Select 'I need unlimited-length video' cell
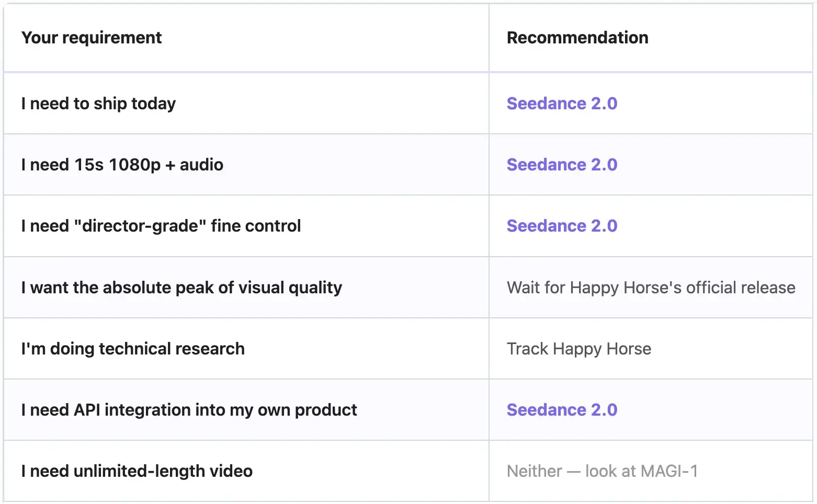This screenshot has width=817, height=504. coord(137,471)
